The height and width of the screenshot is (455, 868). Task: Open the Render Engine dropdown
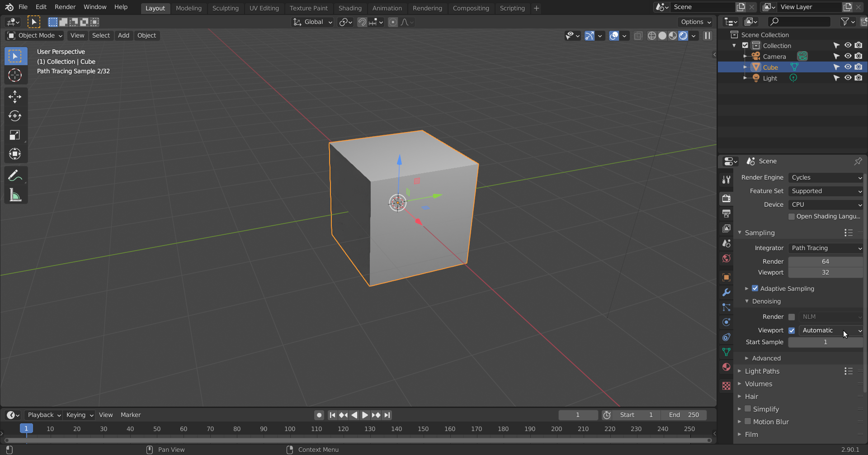coord(826,178)
